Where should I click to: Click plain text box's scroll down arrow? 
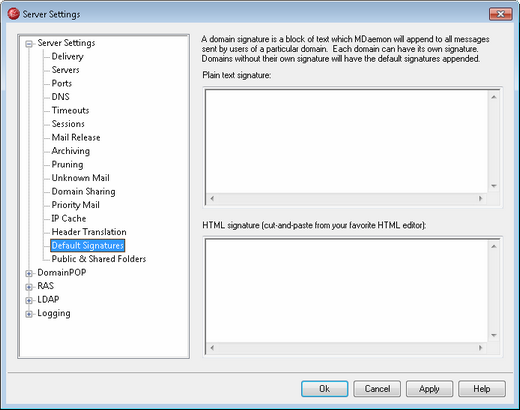[494, 186]
